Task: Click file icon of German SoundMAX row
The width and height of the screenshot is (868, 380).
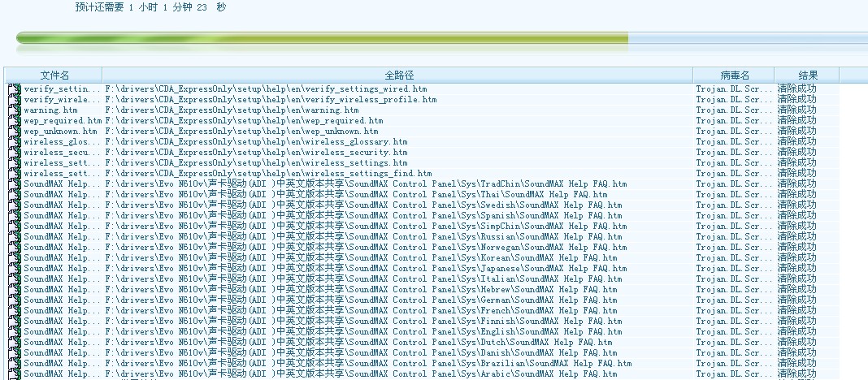Action: click(x=15, y=300)
